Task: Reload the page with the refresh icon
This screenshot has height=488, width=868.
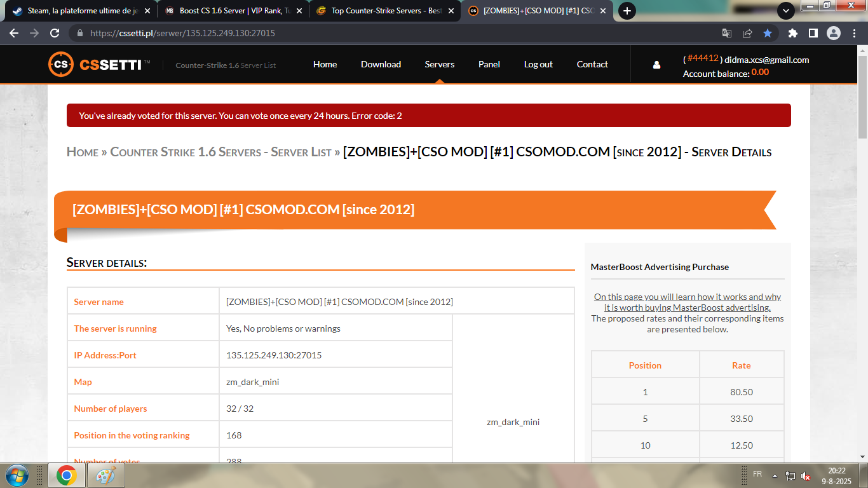Action: coord(55,33)
